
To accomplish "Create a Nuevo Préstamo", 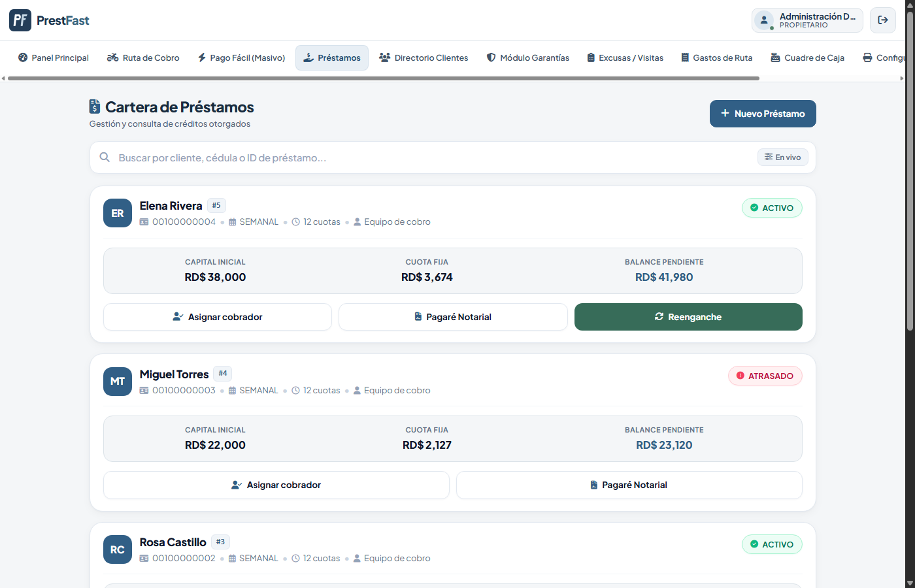I will (x=763, y=114).
